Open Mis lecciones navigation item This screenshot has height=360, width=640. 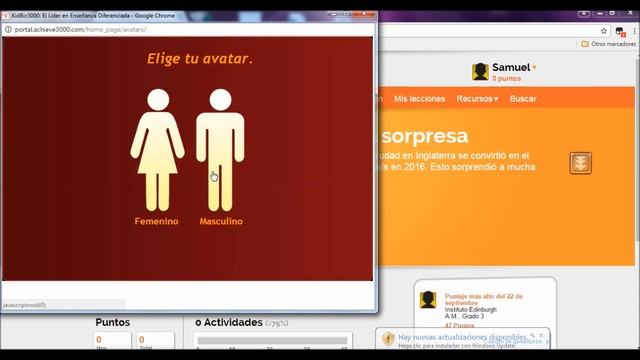click(419, 99)
